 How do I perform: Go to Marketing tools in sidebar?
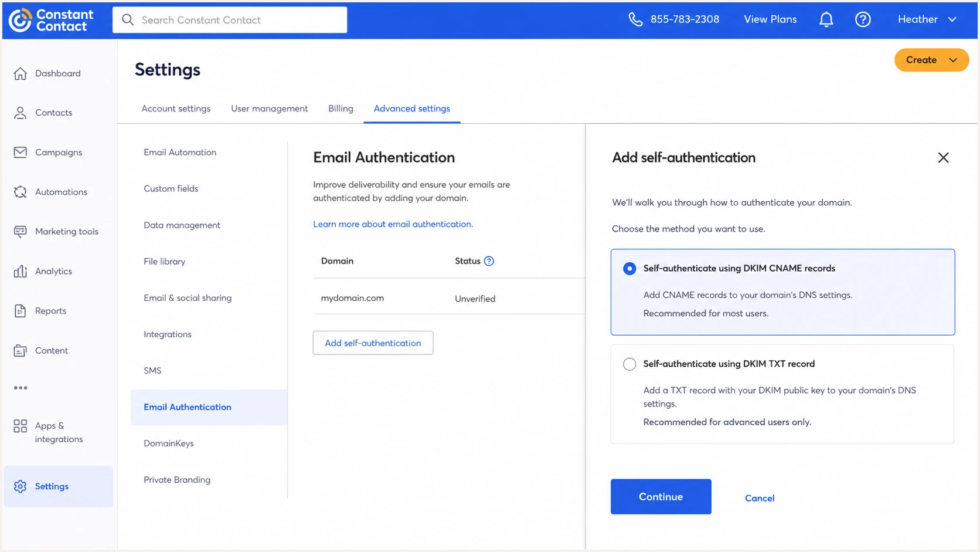(67, 232)
